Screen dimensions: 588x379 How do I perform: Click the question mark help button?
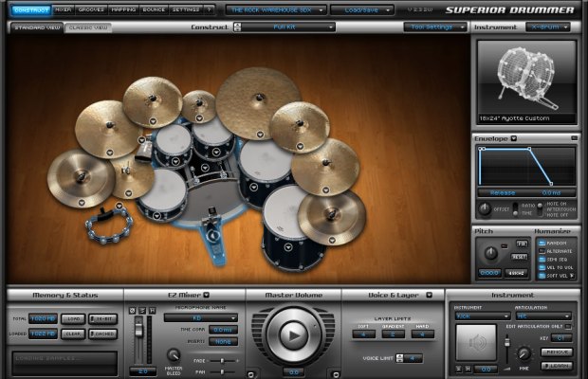click(x=210, y=9)
